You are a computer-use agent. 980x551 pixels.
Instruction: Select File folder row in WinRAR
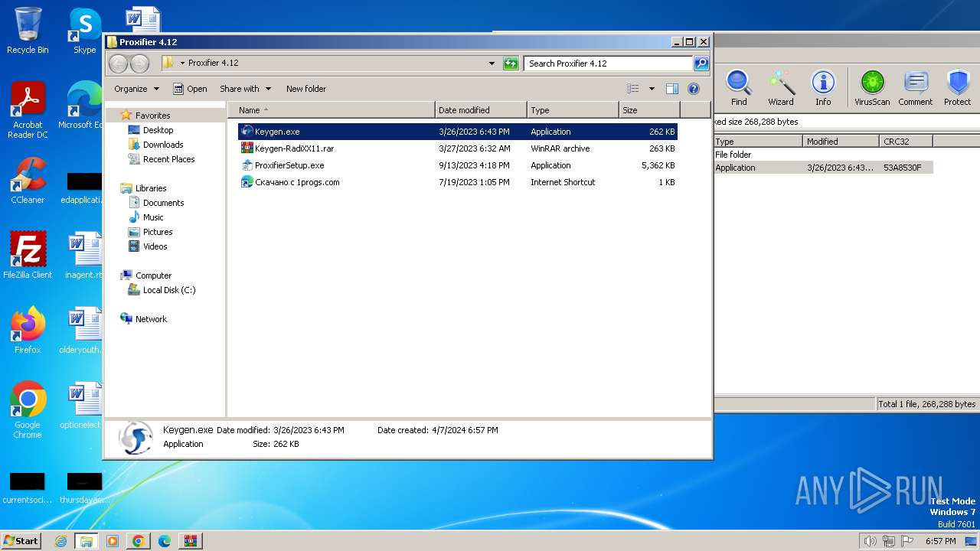[x=823, y=155]
